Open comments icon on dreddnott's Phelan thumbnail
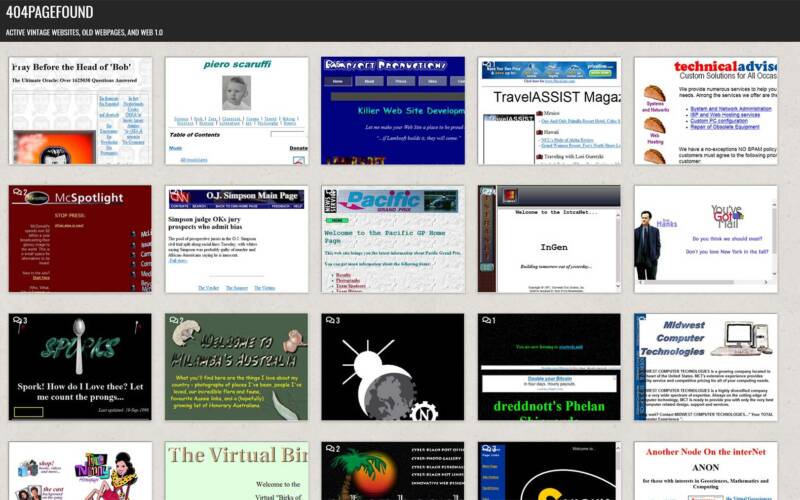The height and width of the screenshot is (500, 800). click(487, 321)
